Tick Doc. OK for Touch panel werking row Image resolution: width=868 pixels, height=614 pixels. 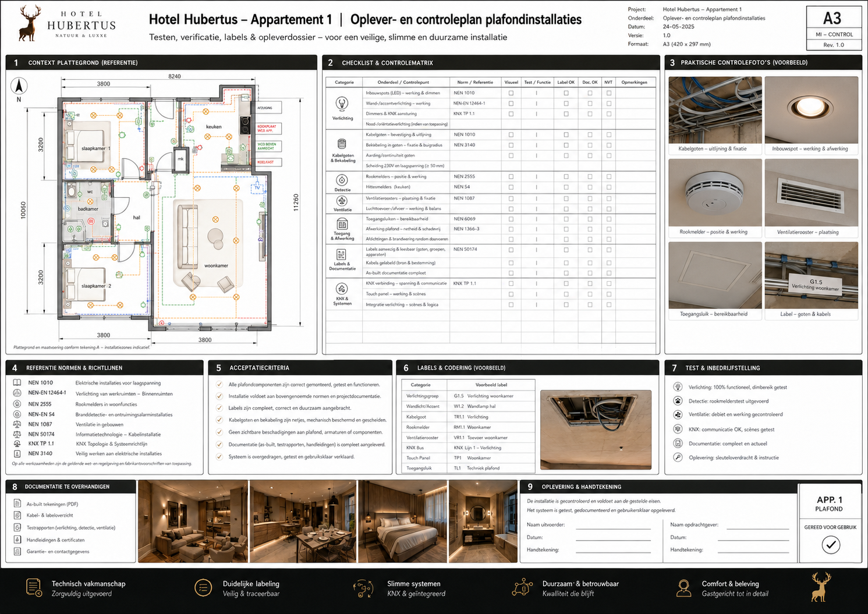(590, 294)
